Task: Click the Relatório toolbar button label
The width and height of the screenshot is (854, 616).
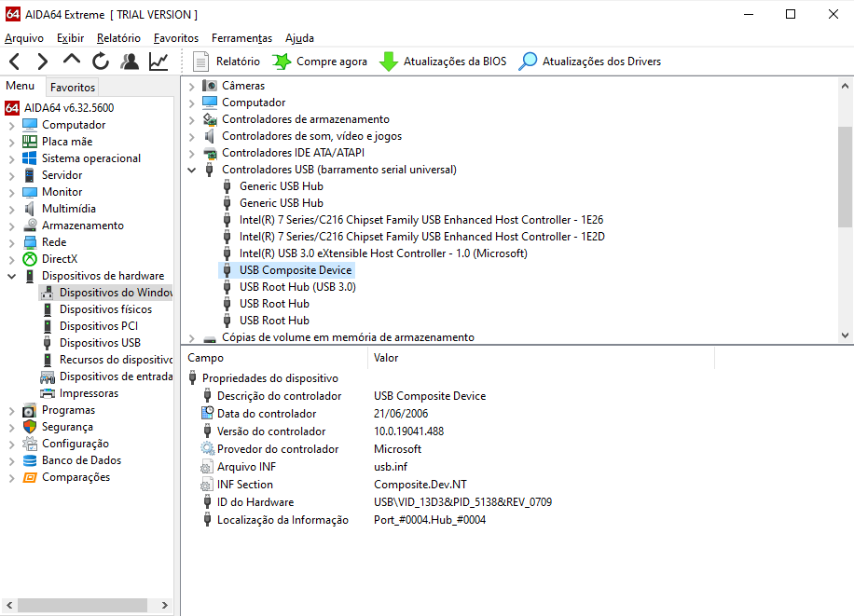Action: (x=238, y=62)
